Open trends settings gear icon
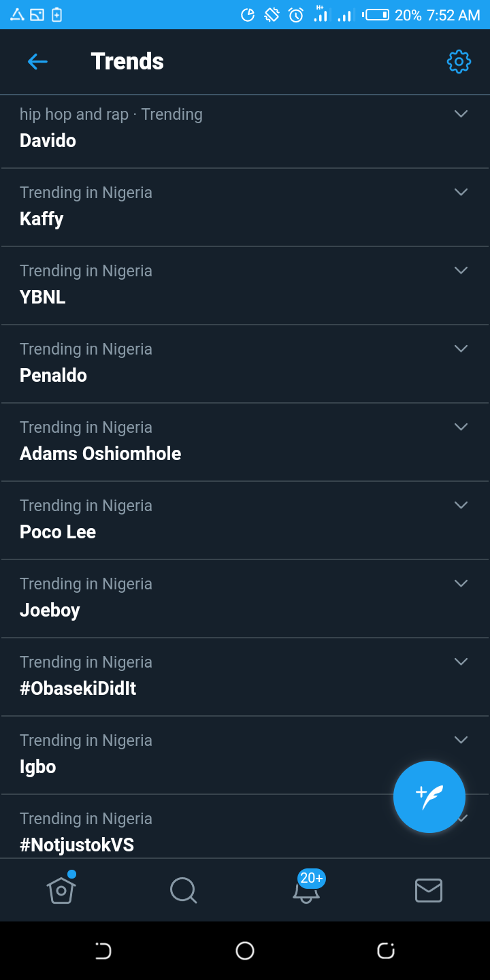Screen dimensions: 490x980 [x=459, y=62]
